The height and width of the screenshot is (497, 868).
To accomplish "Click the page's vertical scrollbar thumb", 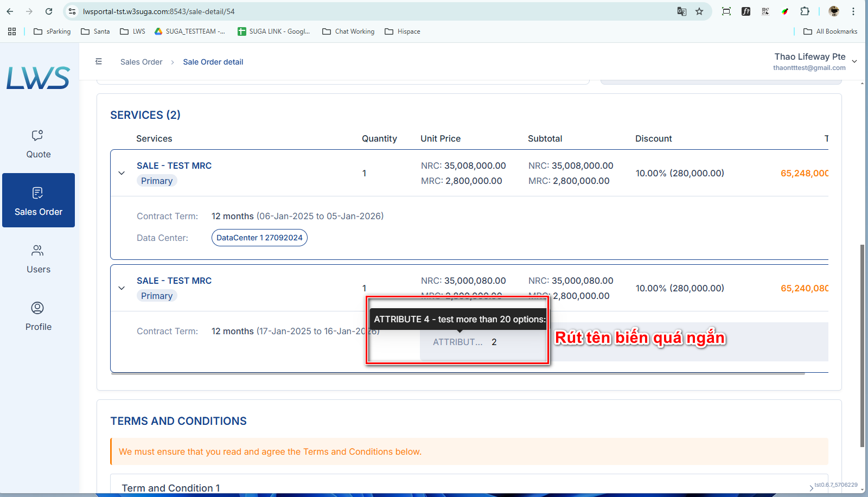I will (862, 346).
